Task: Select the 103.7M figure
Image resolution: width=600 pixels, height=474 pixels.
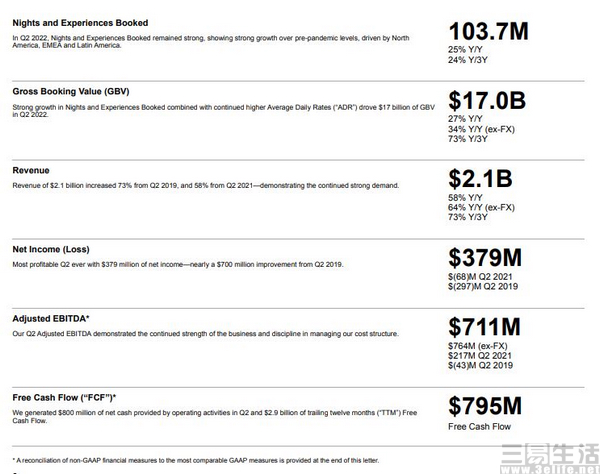Action: 488,31
